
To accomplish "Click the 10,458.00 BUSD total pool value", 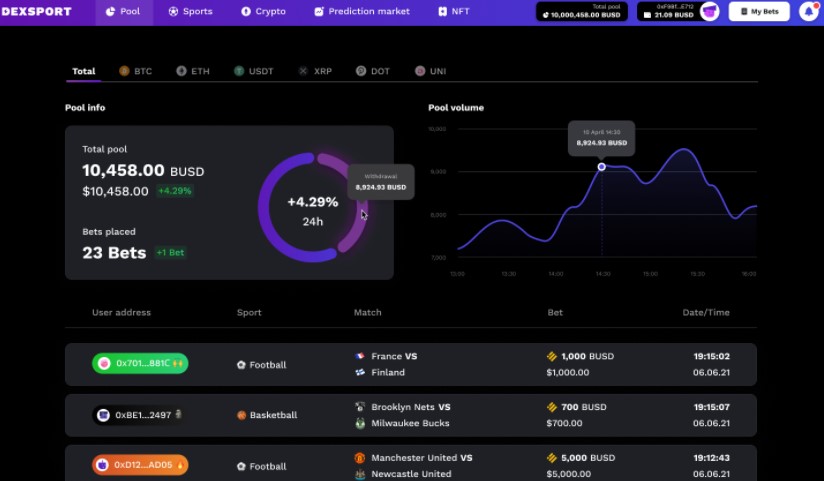I will (x=143, y=170).
